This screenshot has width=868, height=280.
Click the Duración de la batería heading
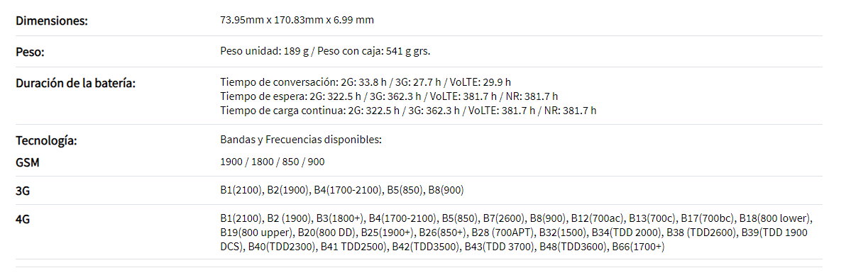tap(76, 84)
